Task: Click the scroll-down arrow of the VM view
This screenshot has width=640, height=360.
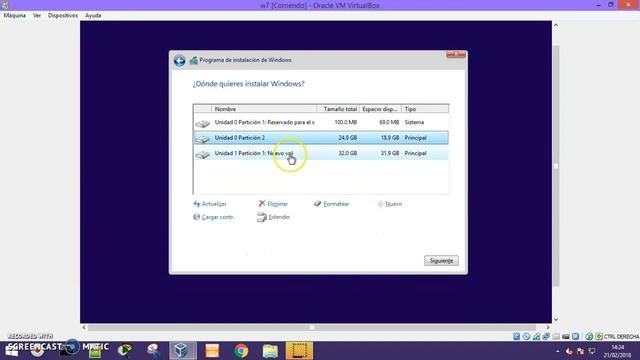Action: pyautogui.click(x=556, y=320)
